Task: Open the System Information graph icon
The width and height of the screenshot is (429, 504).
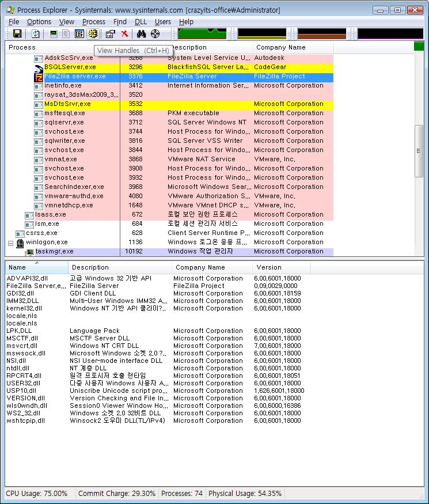Action: click(54, 34)
